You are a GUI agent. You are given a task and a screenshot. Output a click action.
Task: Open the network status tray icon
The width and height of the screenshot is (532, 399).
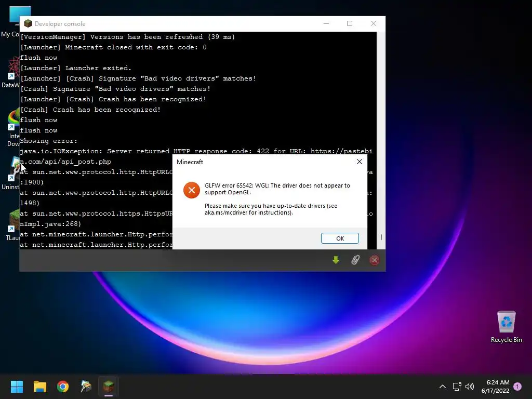(x=457, y=387)
